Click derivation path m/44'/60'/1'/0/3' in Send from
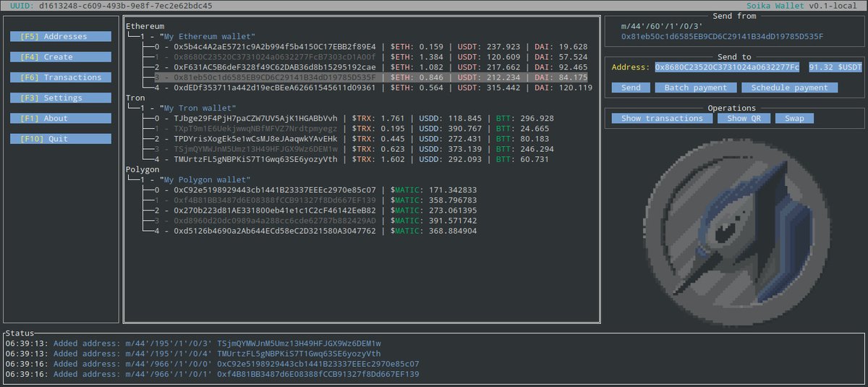Image resolution: width=868 pixels, height=387 pixels. pyautogui.click(x=662, y=26)
